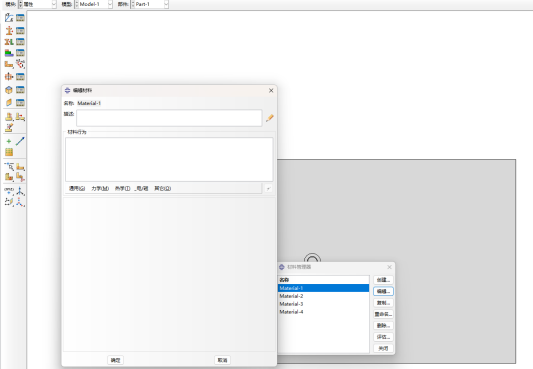This screenshot has height=369, width=533.
Task: Click the L-shape with red arrow tool
Action: coord(20,177)
